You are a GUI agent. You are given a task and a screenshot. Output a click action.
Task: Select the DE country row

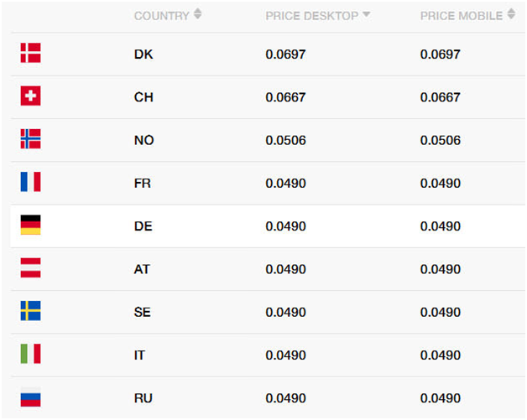coord(268,226)
